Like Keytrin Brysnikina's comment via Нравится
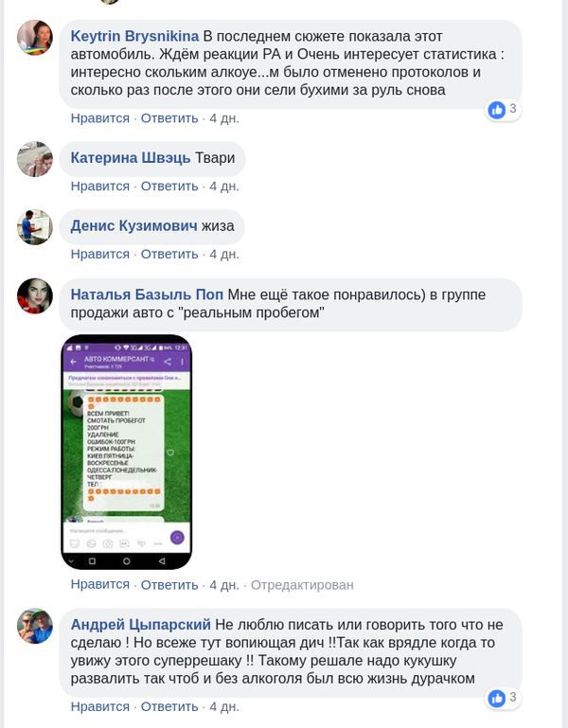This screenshot has width=568, height=728. [99, 118]
